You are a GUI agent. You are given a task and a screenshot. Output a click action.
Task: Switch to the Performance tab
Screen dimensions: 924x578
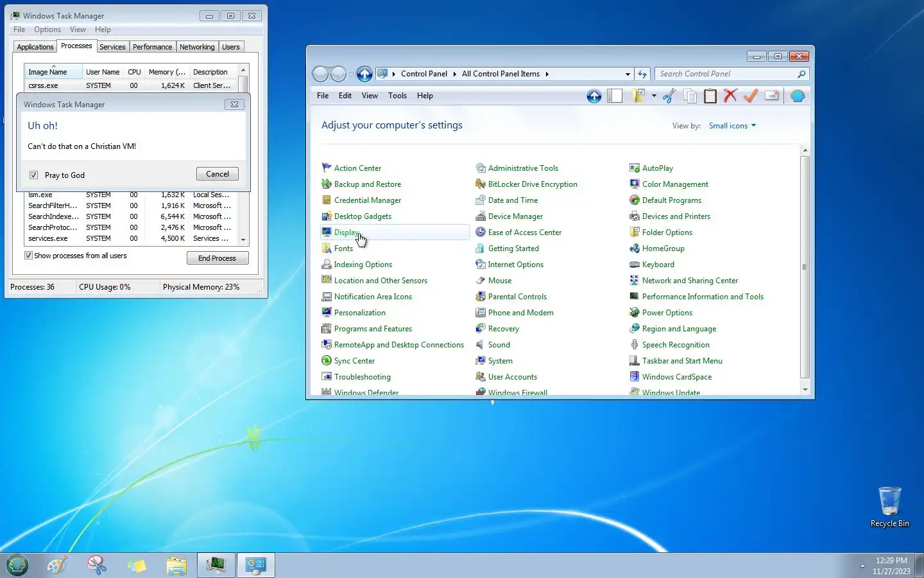(x=153, y=47)
